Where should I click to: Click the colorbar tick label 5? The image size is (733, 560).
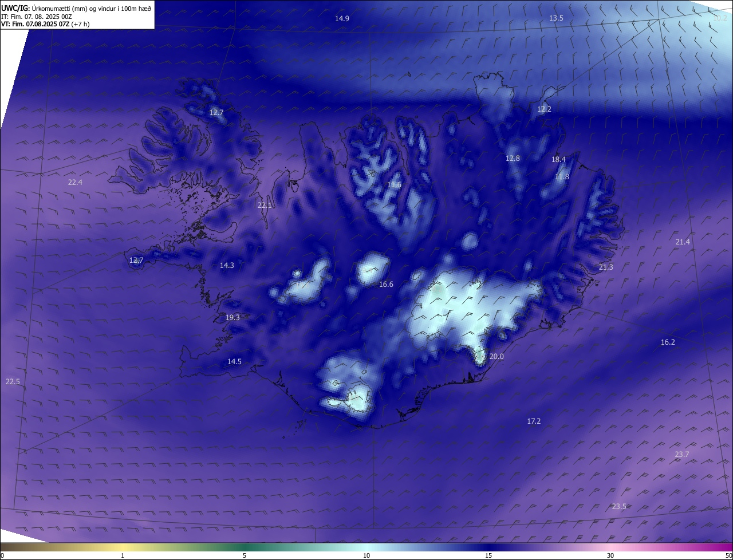pyautogui.click(x=245, y=555)
